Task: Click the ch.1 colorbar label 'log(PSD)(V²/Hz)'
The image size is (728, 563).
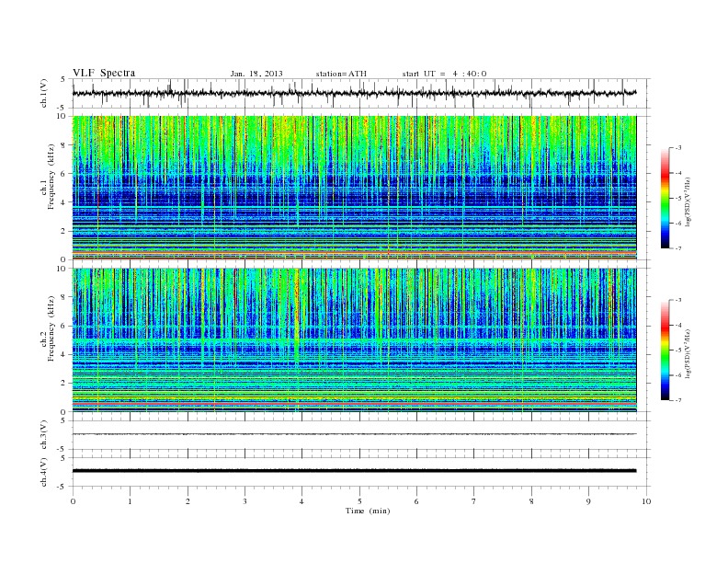Action: pyautogui.click(x=688, y=202)
